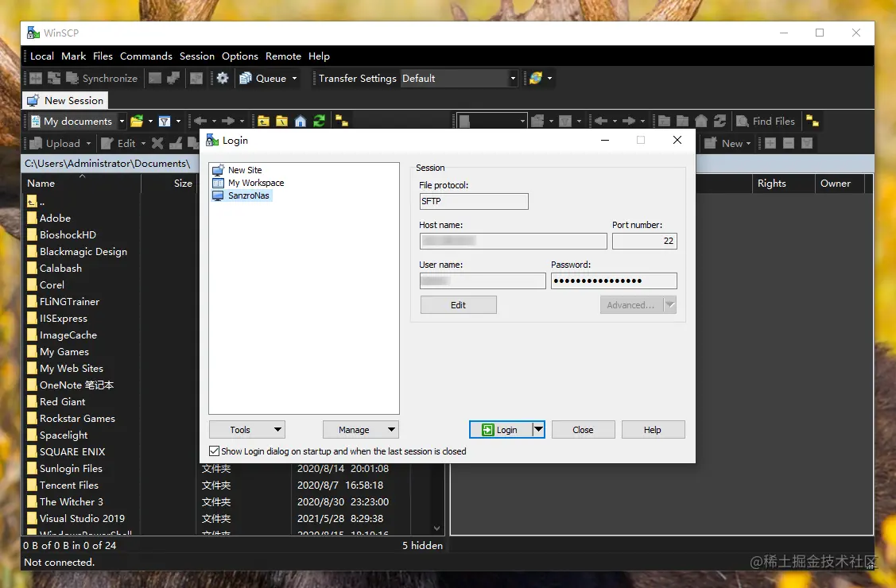Click the Preferences gear icon
Viewport: 896px width, 588px height.
coord(223,78)
